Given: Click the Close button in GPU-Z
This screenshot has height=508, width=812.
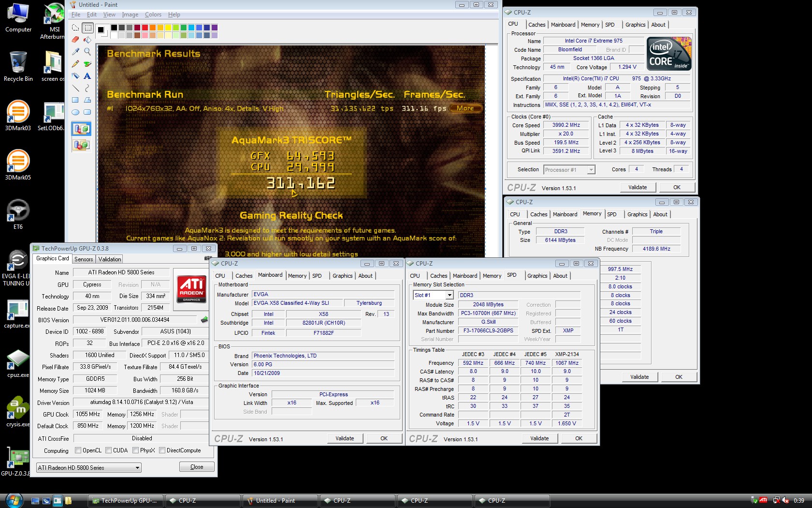Looking at the screenshot, I should tap(197, 467).
